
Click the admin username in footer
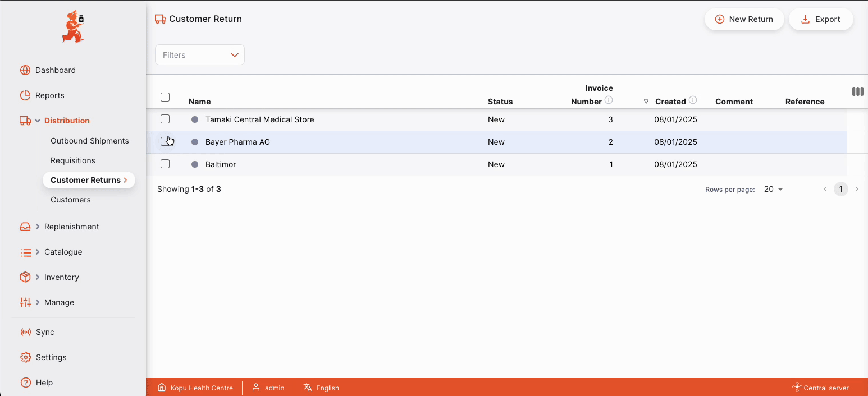(x=275, y=388)
